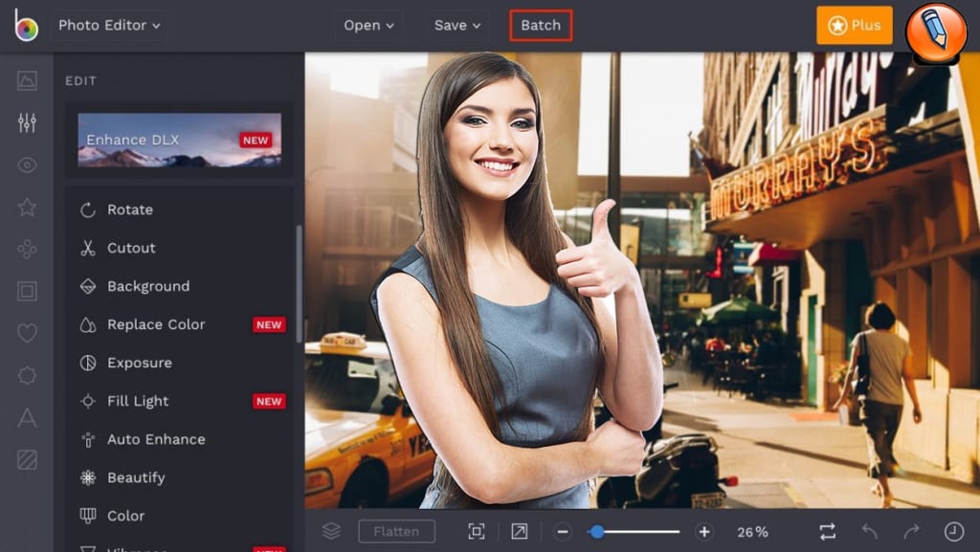Undo the last action
The width and height of the screenshot is (980, 552).
pyautogui.click(x=870, y=531)
